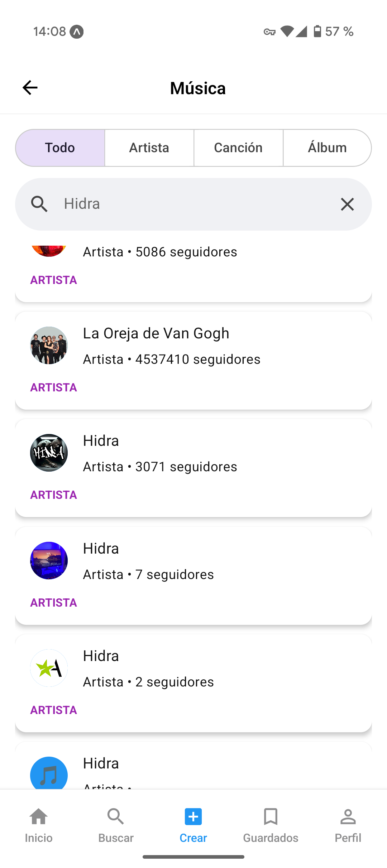Open Hidra artist with 3071 seguidores
The width and height of the screenshot is (387, 868).
[x=193, y=468]
